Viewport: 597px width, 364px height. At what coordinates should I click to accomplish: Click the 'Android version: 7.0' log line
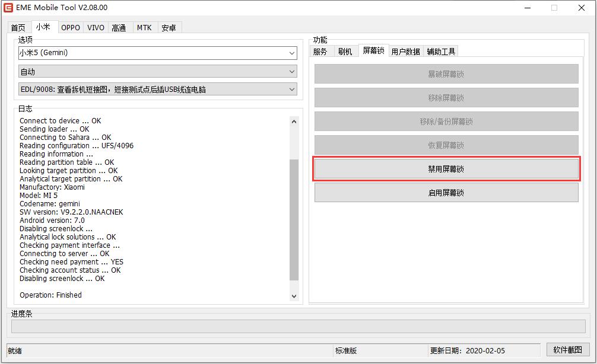[52, 220]
